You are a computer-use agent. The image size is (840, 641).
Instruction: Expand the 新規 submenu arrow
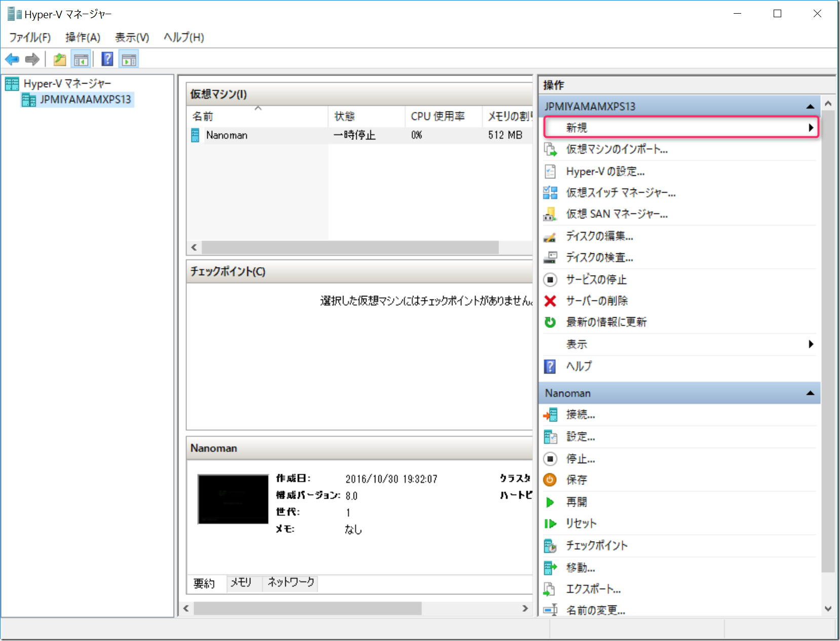pyautogui.click(x=811, y=128)
